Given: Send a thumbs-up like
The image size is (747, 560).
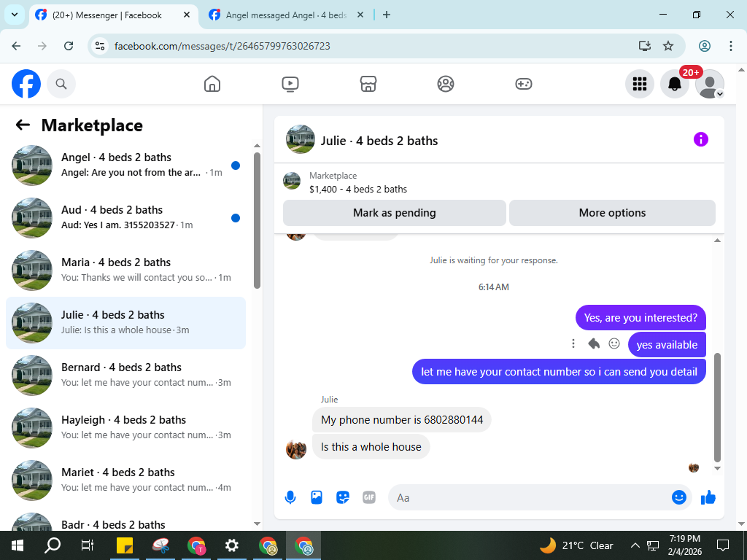Looking at the screenshot, I should pos(708,497).
